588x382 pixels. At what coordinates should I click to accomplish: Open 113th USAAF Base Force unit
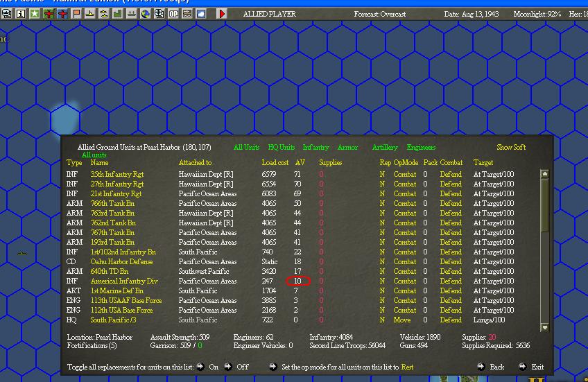coord(126,301)
